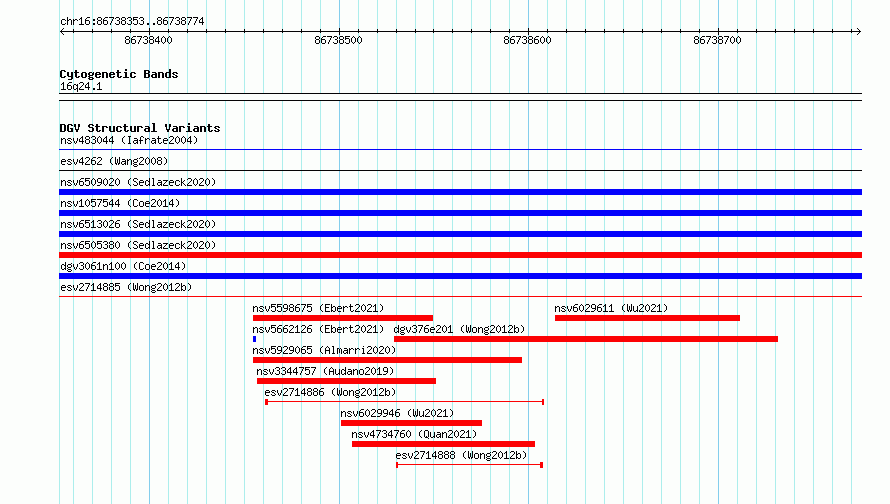Select the blue bar under nsv1057544

point(460,213)
